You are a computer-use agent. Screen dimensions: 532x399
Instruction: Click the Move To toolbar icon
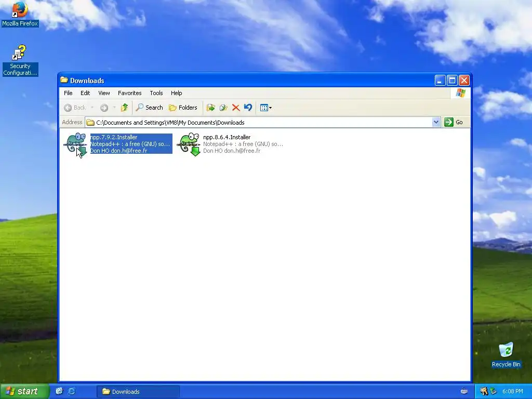211,108
